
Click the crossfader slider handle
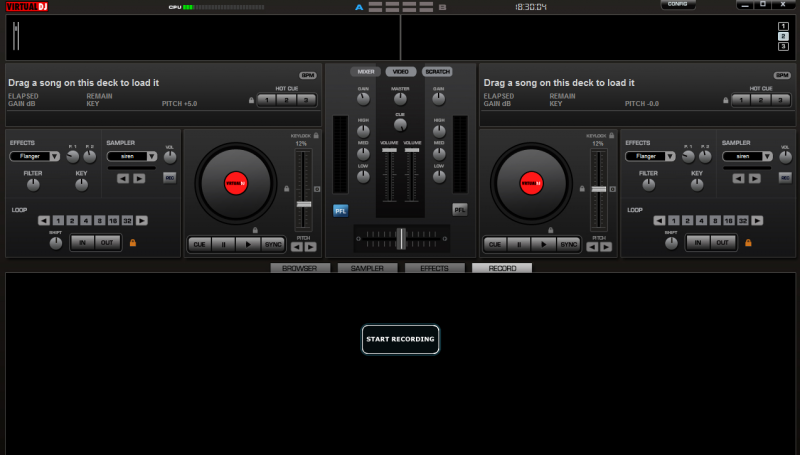point(400,238)
